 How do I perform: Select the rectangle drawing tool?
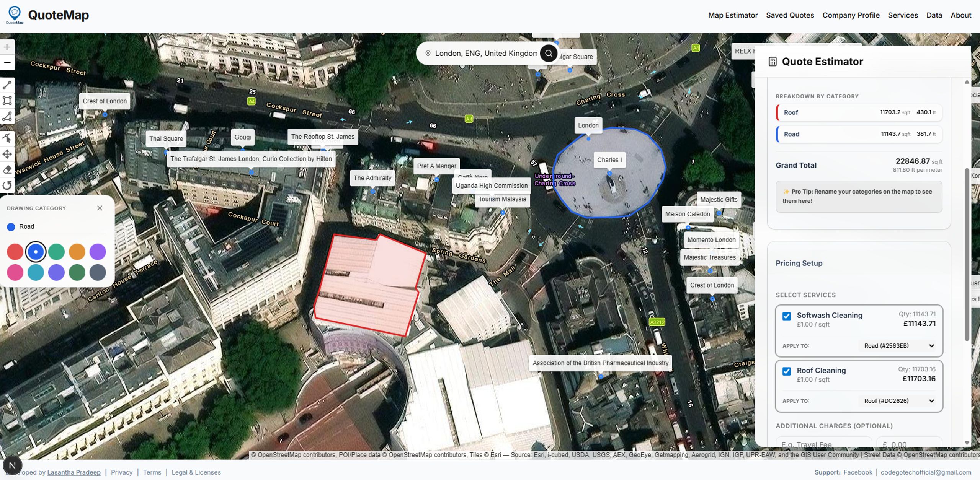tap(7, 101)
